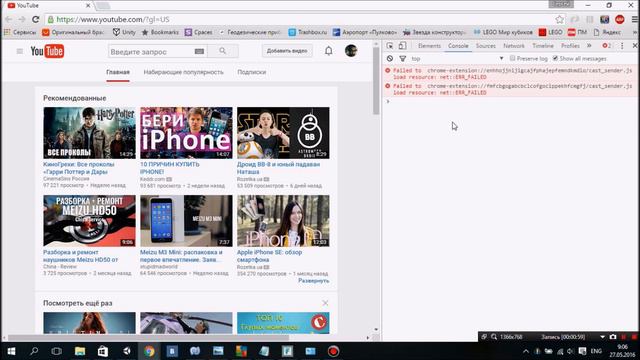The width and height of the screenshot is (640, 360).
Task: Select the 'Главная' tab
Action: (x=118, y=72)
